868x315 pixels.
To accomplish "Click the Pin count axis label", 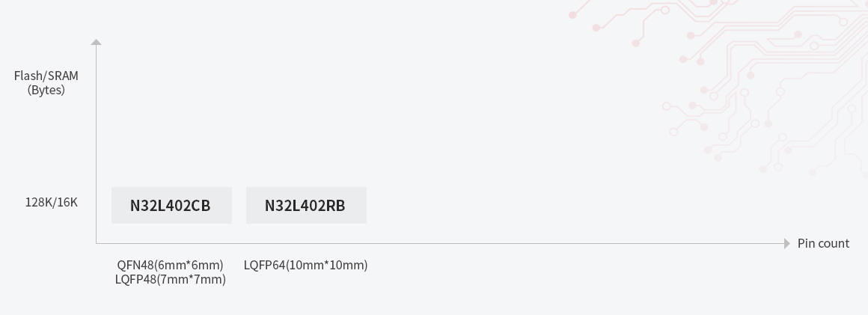I will (823, 243).
